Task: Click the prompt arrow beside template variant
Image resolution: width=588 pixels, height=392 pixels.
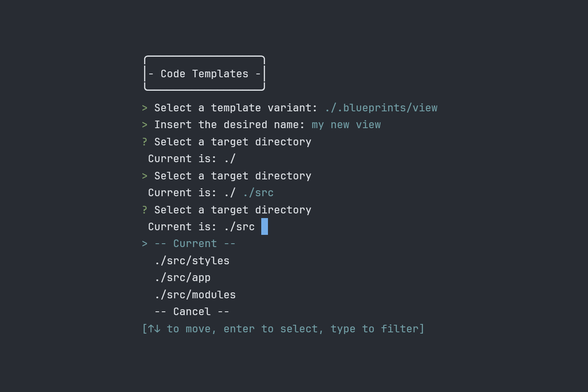Action: coord(145,108)
